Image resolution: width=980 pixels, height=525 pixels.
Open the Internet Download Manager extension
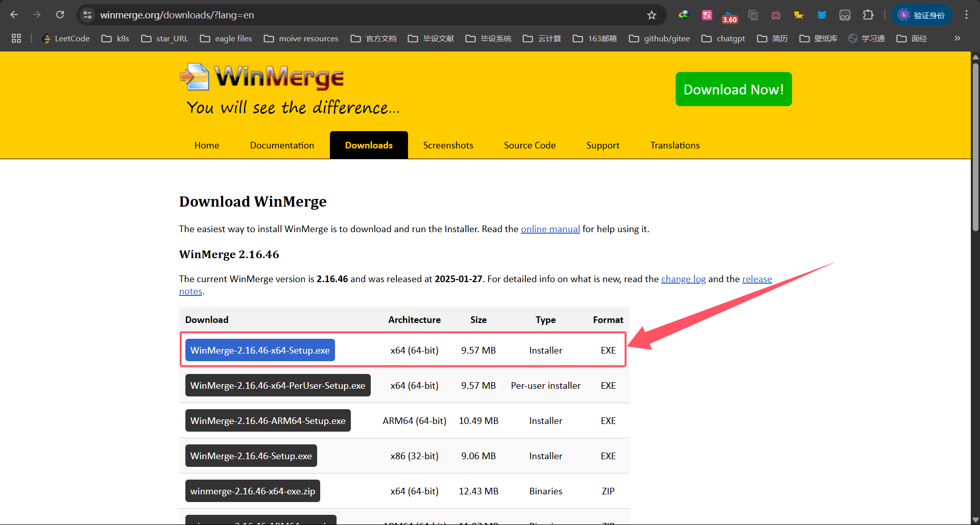coord(684,15)
